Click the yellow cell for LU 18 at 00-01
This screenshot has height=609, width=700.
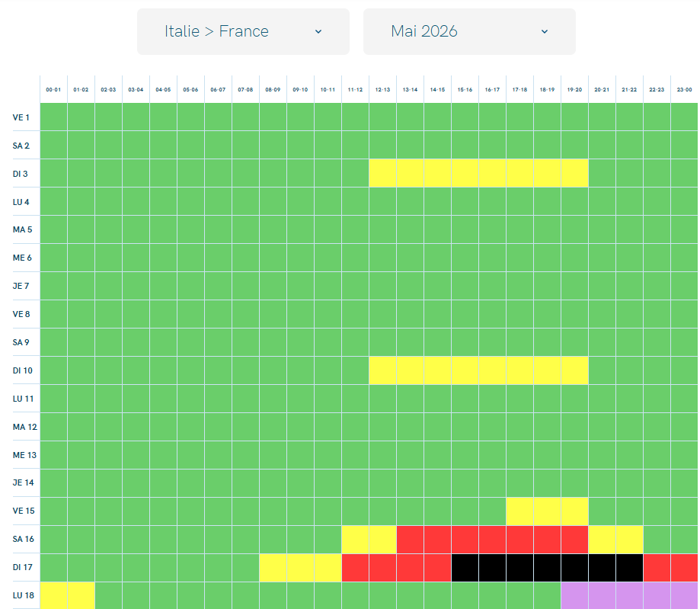53,595
